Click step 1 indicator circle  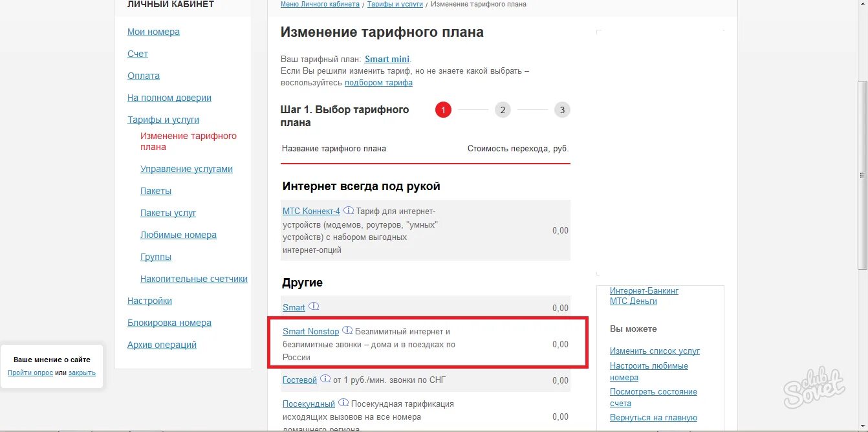[443, 110]
